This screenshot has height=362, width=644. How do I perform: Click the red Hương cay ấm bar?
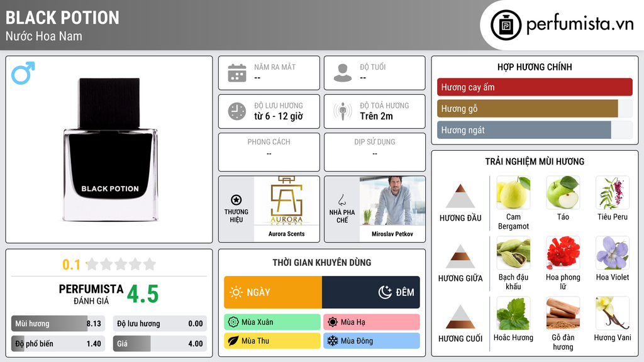pyautogui.click(x=535, y=87)
